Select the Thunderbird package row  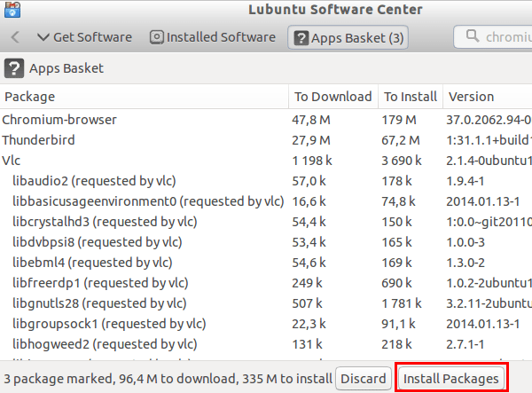[266, 140]
